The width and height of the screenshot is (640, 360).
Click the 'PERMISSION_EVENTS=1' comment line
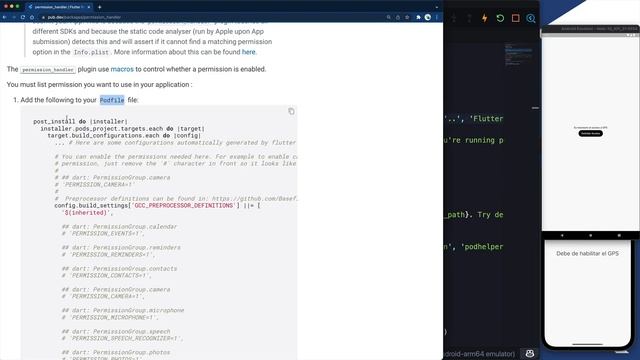point(103,233)
